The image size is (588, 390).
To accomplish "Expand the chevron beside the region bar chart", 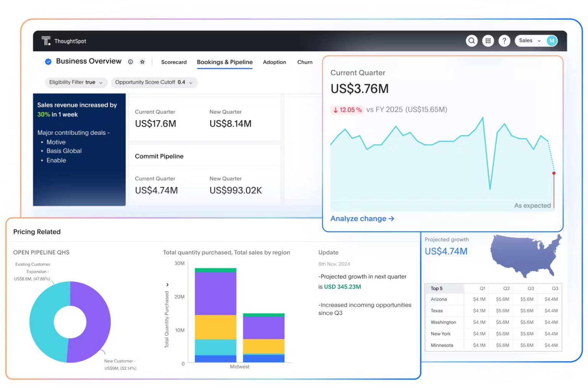I will click(x=167, y=285).
